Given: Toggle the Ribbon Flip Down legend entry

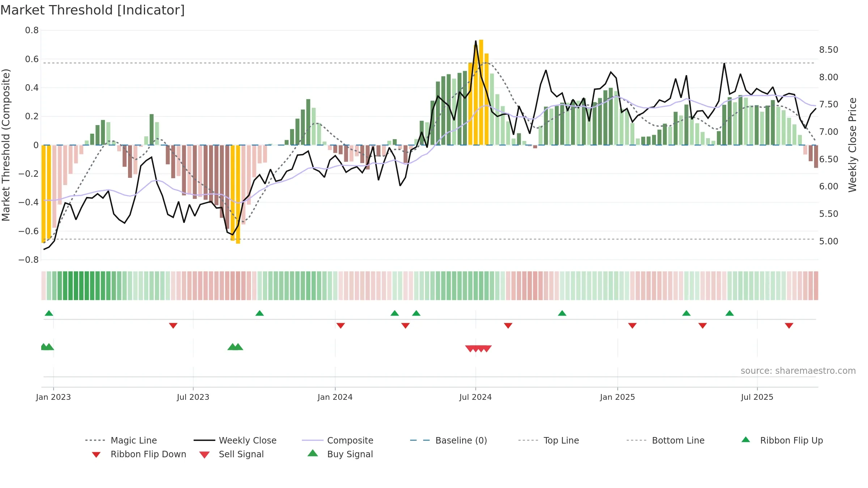Looking at the screenshot, I should coord(139,454).
